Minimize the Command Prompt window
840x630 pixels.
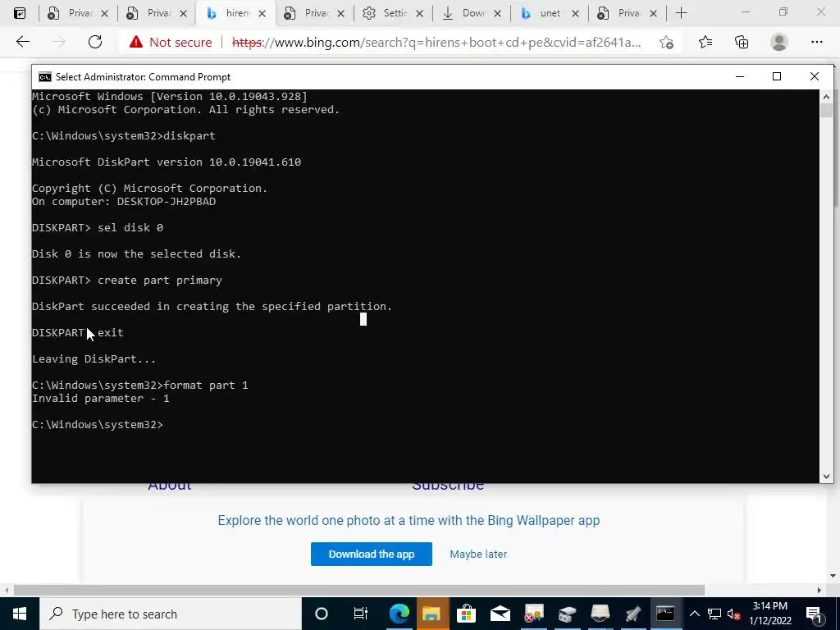point(740,76)
